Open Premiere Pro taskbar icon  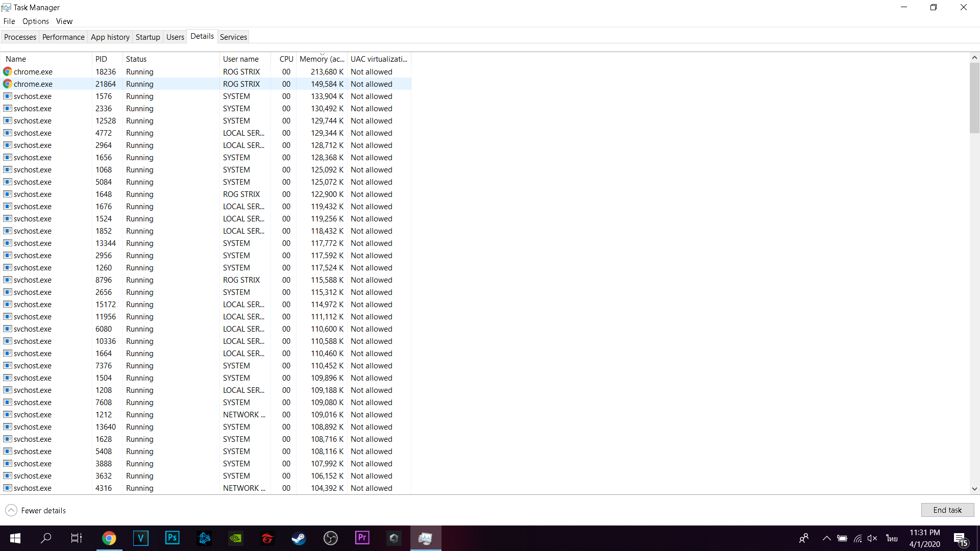[x=362, y=538]
